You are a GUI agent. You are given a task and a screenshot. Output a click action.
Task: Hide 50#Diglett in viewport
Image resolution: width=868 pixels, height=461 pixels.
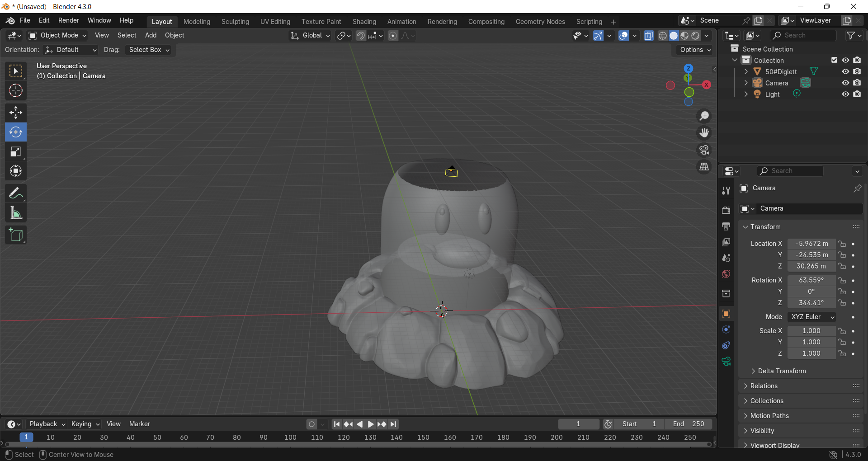[x=845, y=71]
